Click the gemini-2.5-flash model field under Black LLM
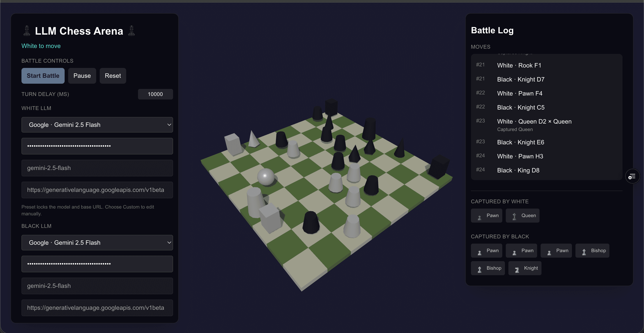Image resolution: width=644 pixels, height=333 pixels. click(97, 286)
